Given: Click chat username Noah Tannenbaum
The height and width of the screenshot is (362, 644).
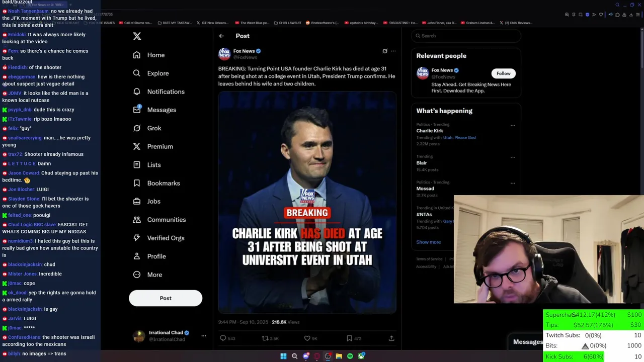Looking at the screenshot, I should click(29, 11).
